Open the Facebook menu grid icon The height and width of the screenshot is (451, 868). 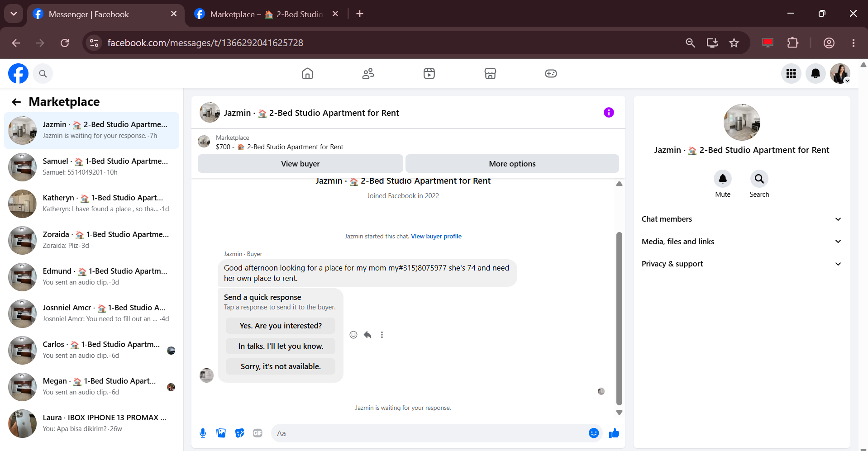click(x=791, y=73)
